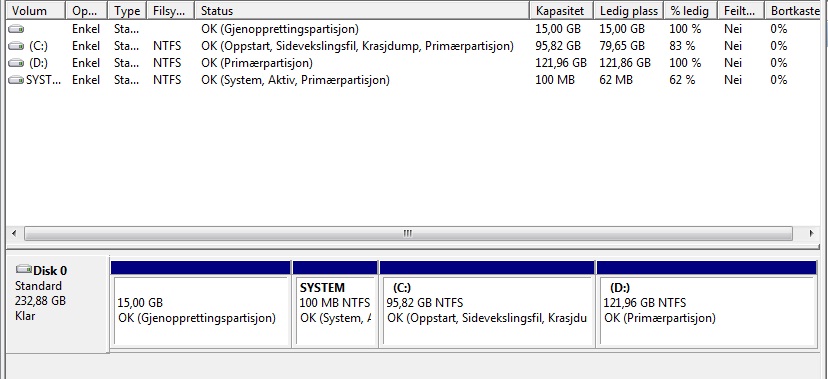Click the Disk 0 Standard 232,88 GB panel
Screen dimensions: 828x379
coord(57,304)
